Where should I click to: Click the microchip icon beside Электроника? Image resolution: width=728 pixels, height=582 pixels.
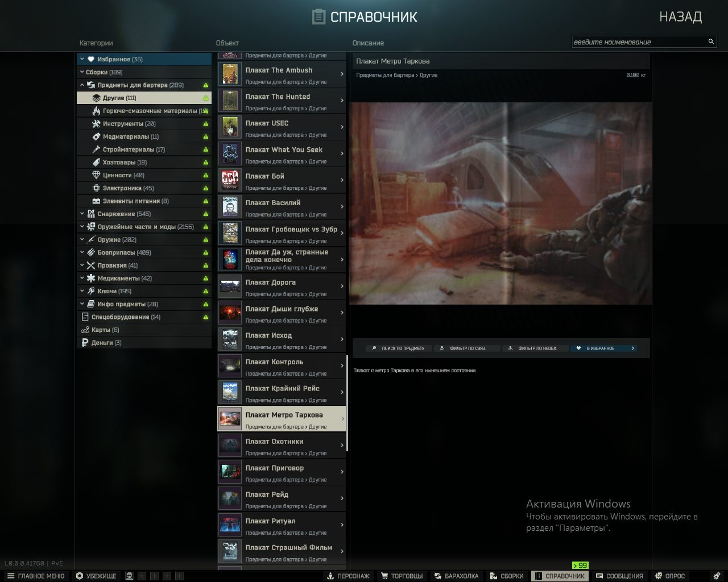[x=96, y=188]
